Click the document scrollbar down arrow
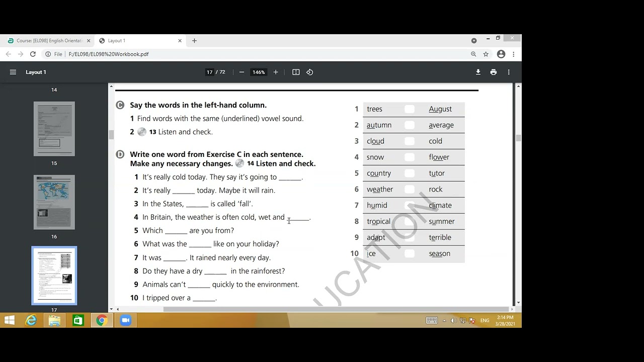The width and height of the screenshot is (644, 362). [x=518, y=303]
